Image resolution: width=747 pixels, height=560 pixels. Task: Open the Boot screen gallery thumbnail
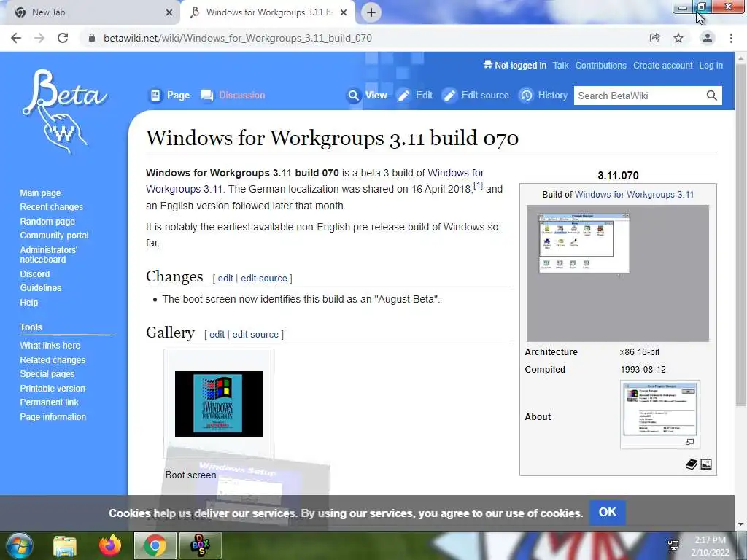pyautogui.click(x=219, y=404)
